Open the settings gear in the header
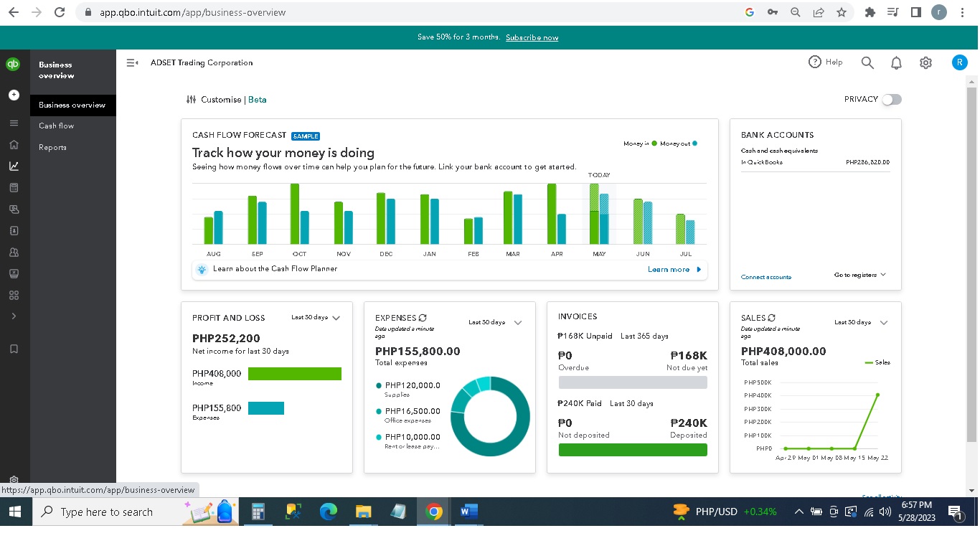 [925, 63]
